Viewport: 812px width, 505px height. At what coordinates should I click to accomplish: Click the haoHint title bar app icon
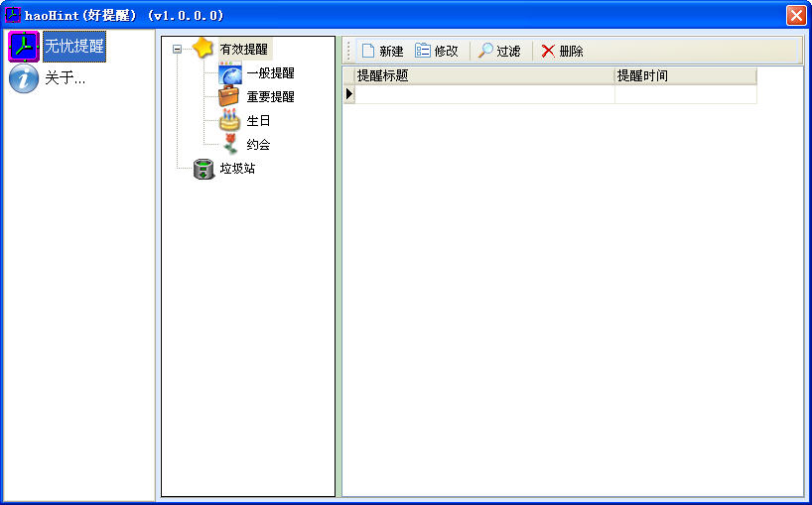coord(13,15)
